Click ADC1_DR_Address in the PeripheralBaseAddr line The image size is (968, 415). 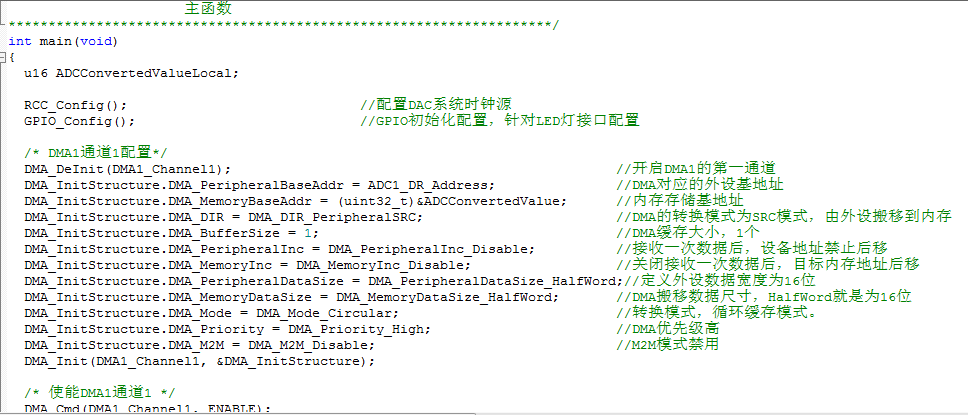coord(427,185)
